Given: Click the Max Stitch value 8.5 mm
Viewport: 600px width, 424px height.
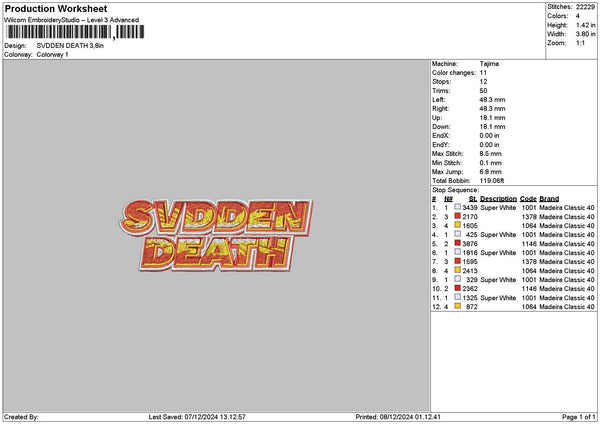Looking at the screenshot, I should point(491,154).
